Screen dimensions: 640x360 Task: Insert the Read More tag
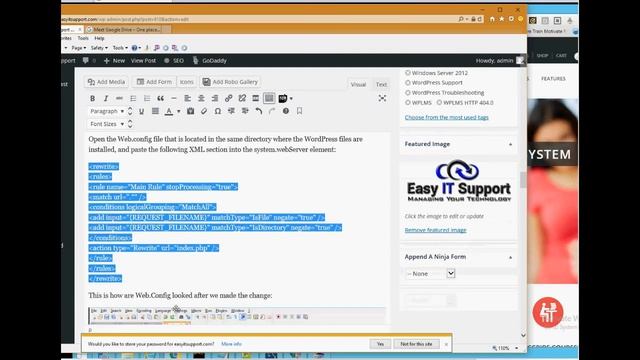pos(256,98)
